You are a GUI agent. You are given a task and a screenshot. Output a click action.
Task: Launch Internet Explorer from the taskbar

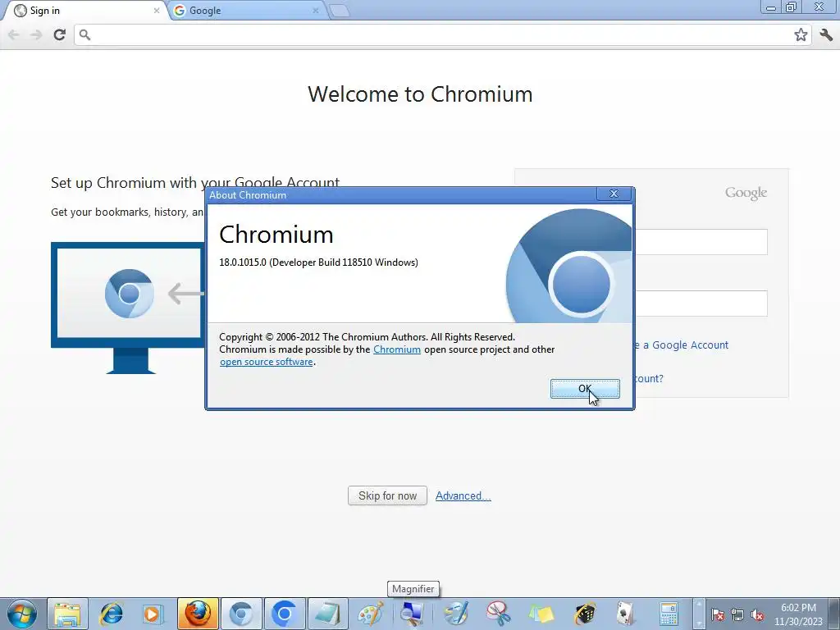[x=111, y=614]
